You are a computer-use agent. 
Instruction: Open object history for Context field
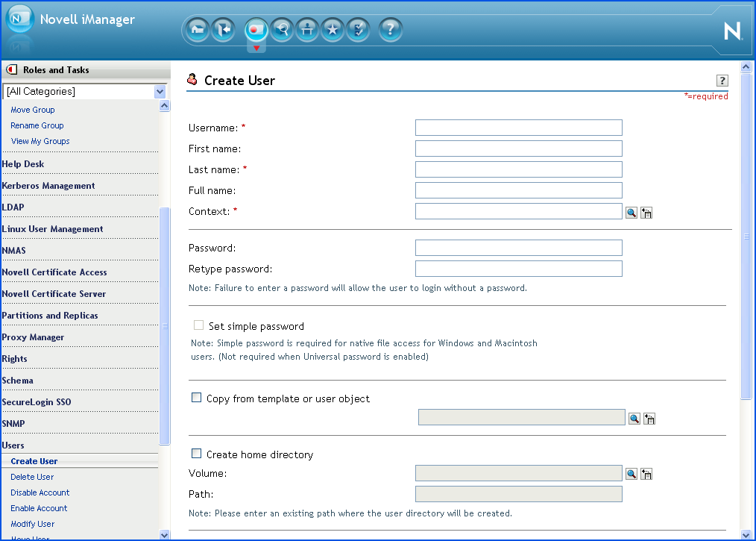click(x=646, y=213)
